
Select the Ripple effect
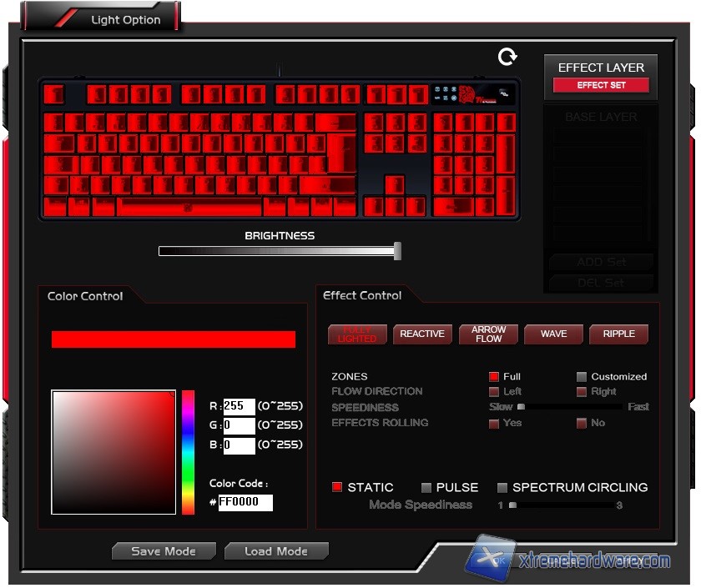(618, 334)
